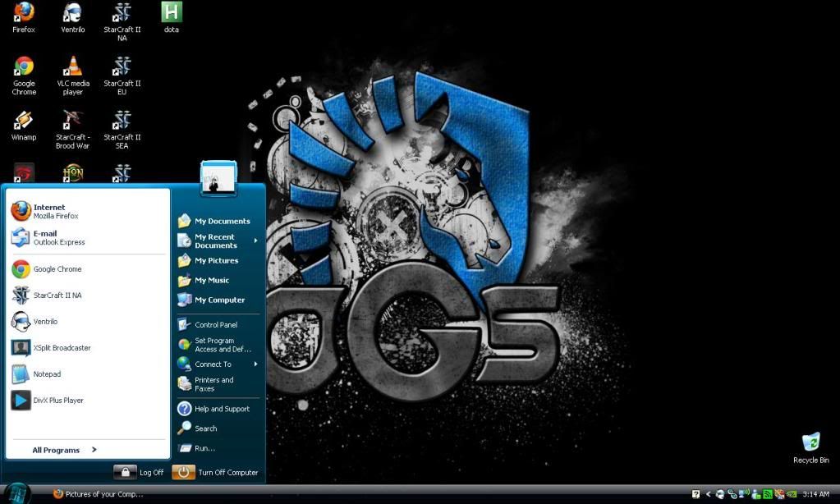840x504 pixels.
Task: Show hidden system tray icons arrow
Action: pos(708,494)
